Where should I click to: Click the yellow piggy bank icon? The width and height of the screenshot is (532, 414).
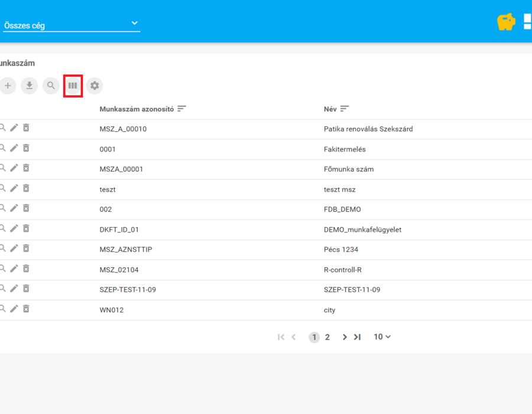(506, 22)
